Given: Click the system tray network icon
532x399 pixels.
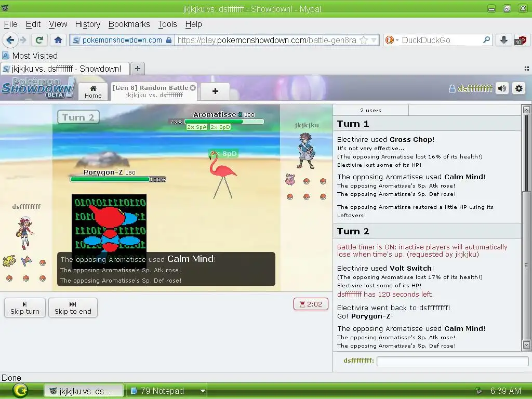Looking at the screenshot, I should [x=478, y=391].
